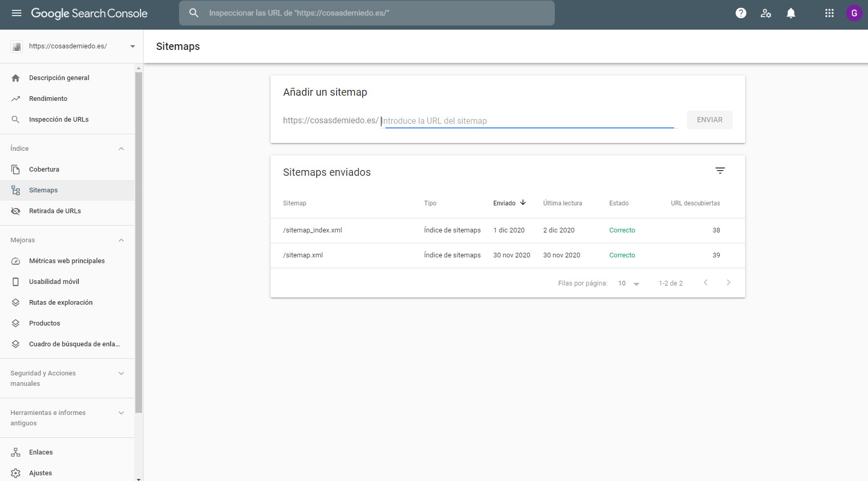
Task: Open the Google account avatar
Action: pyautogui.click(x=854, y=13)
